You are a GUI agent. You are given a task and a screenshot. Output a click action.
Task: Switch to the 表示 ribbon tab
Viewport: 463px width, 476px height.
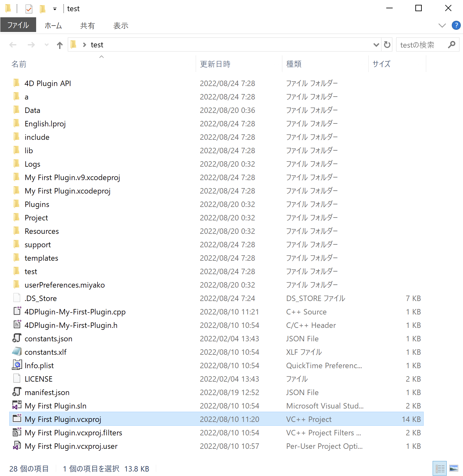click(121, 25)
